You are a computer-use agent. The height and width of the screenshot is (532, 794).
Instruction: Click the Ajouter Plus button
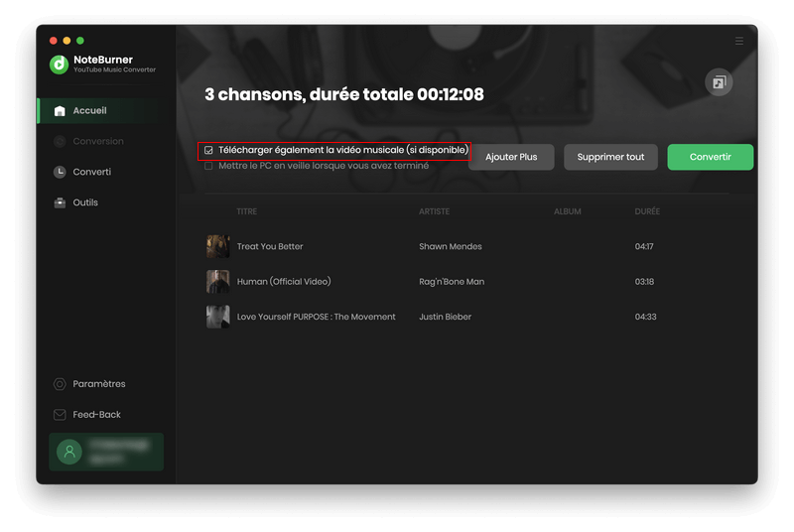pyautogui.click(x=511, y=157)
